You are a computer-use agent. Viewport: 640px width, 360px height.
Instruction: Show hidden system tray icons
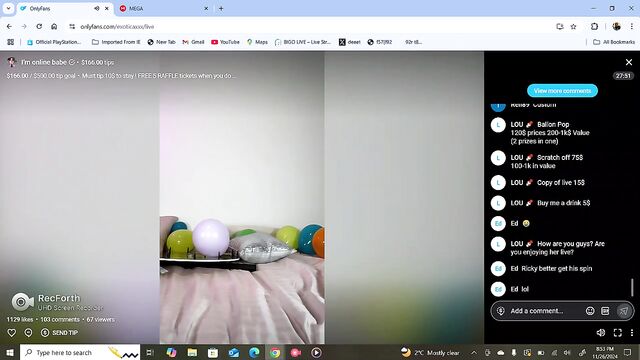pos(473,352)
